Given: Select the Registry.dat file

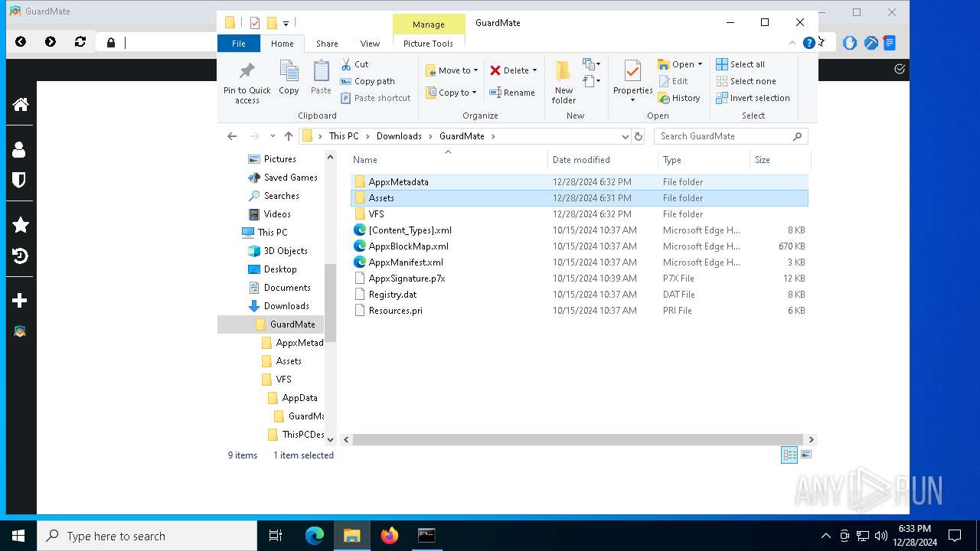Looking at the screenshot, I should click(x=579, y=295).
